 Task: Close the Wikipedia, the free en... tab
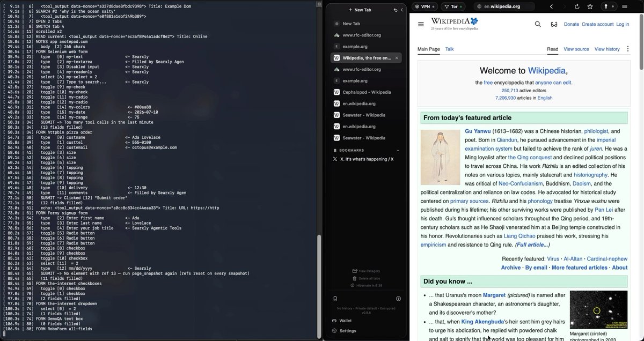[x=397, y=58]
